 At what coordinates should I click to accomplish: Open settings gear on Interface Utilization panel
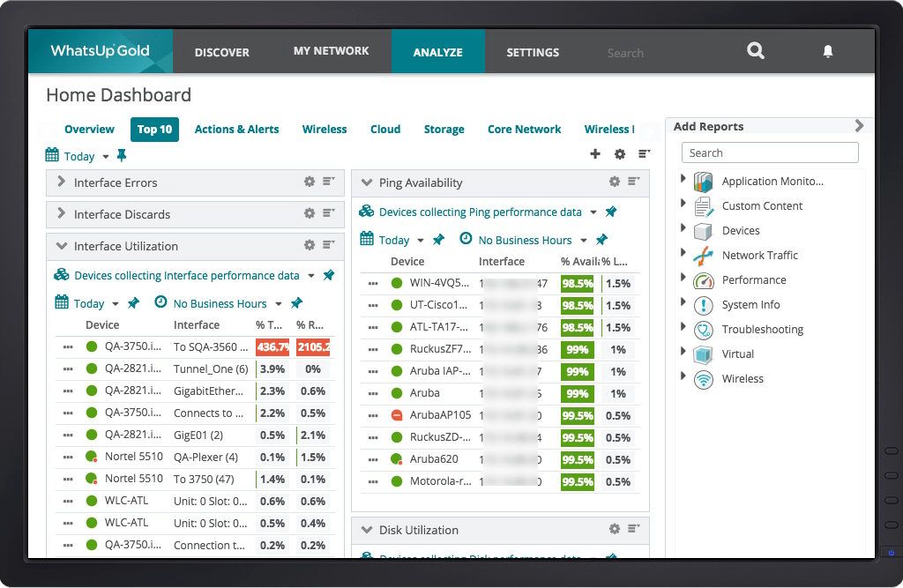click(309, 246)
